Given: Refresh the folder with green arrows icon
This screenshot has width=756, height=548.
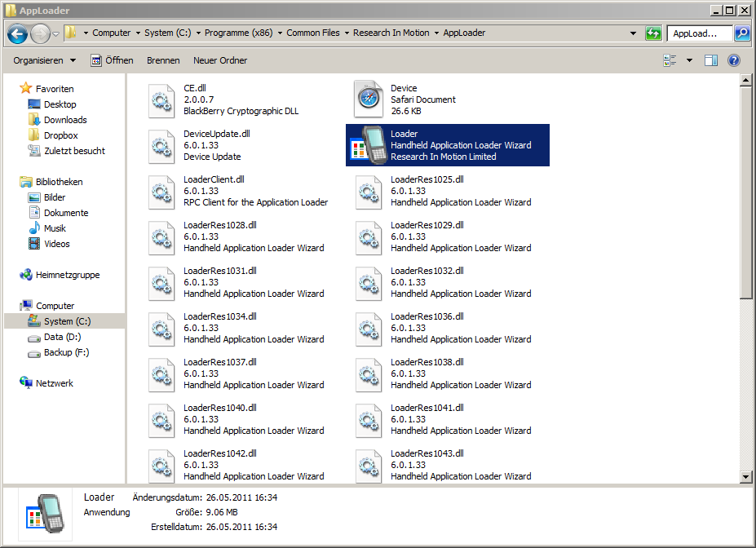Looking at the screenshot, I should 653,33.
